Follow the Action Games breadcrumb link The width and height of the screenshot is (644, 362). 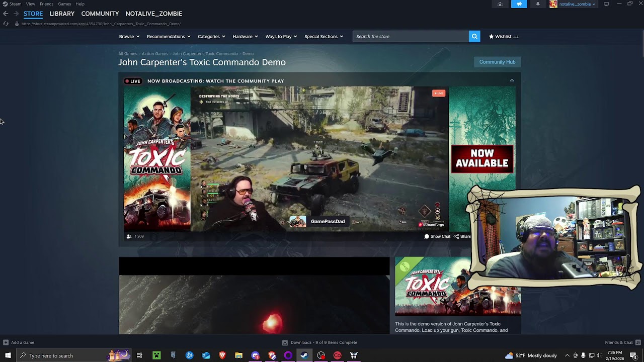155,54
